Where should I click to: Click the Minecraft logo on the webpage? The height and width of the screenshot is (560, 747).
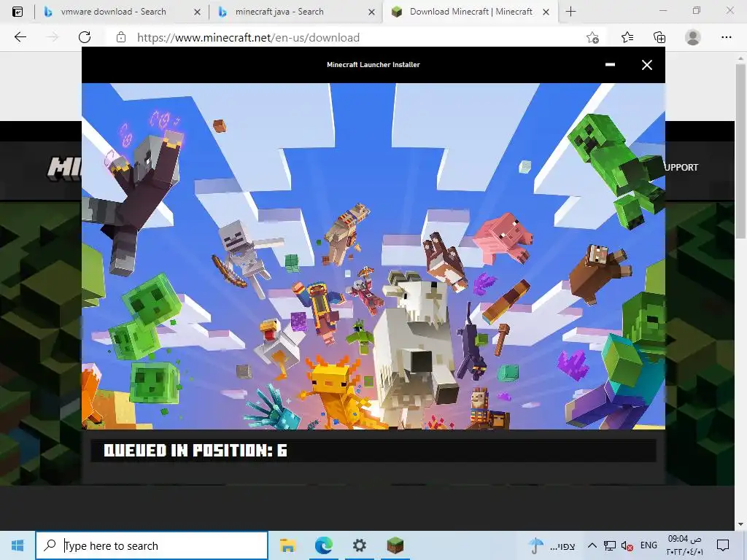point(64,168)
